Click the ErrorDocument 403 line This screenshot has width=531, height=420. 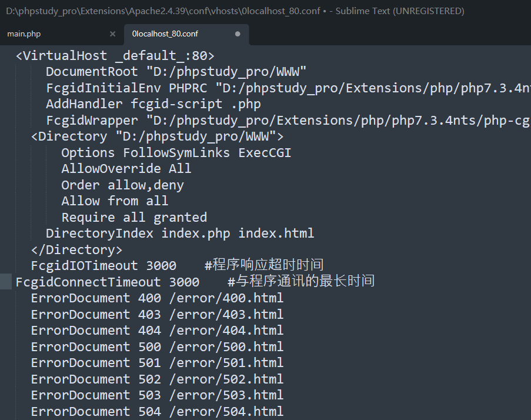[x=157, y=314]
